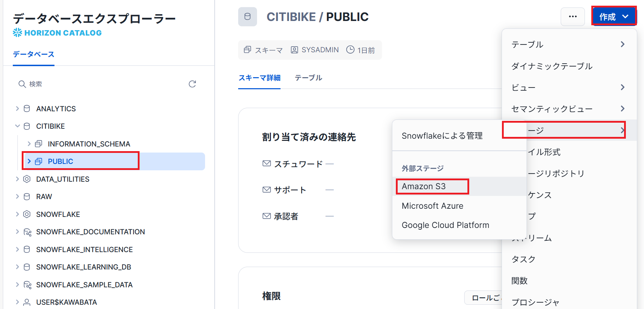Click the CITIBIKE database icon
644x309 pixels.
[x=27, y=126]
